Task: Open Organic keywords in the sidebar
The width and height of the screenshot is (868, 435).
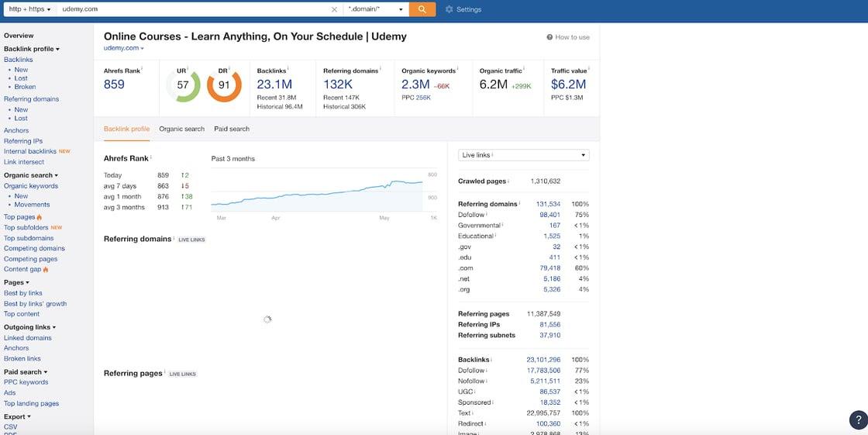Action: (31, 186)
